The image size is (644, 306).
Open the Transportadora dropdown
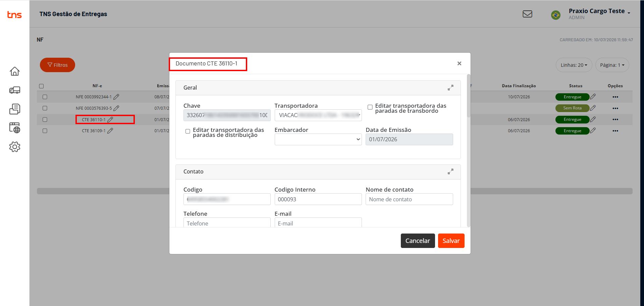click(318, 115)
